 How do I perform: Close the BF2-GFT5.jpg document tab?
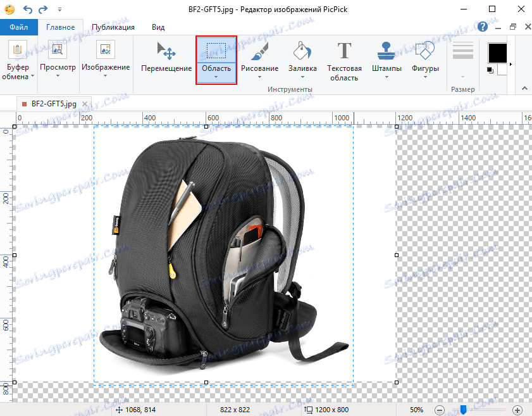coord(85,104)
